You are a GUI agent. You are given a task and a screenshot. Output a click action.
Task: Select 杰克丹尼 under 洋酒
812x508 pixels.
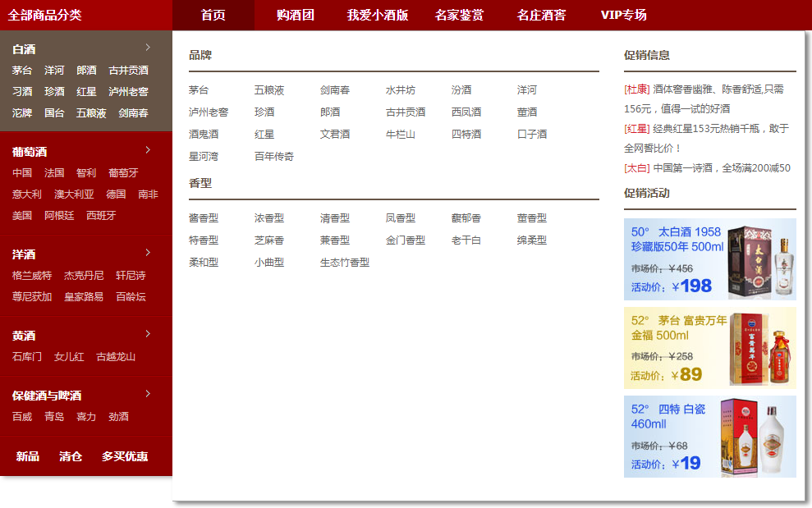(x=84, y=276)
